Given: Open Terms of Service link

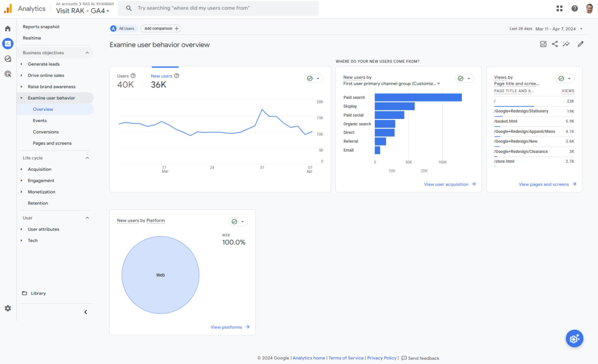Looking at the screenshot, I should [x=346, y=358].
